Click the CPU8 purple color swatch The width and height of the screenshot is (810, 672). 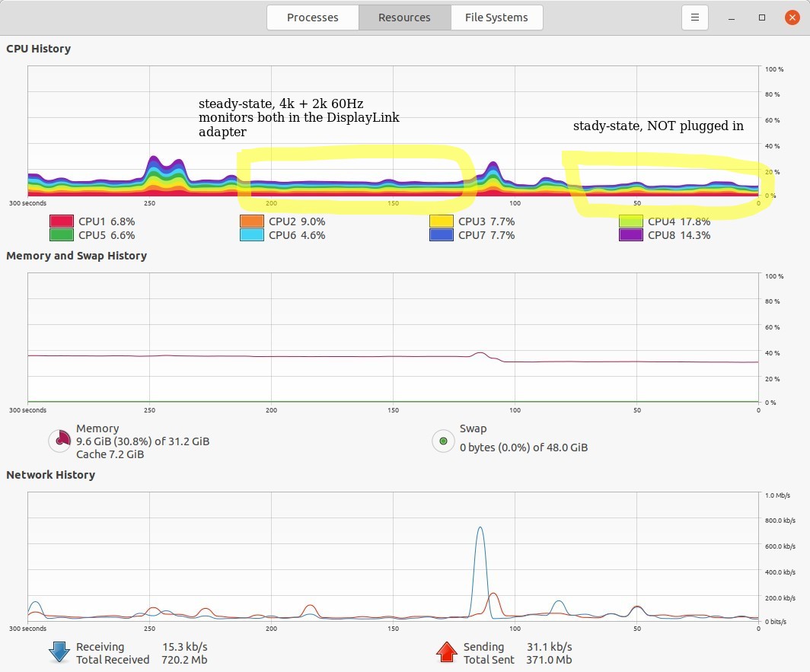630,235
